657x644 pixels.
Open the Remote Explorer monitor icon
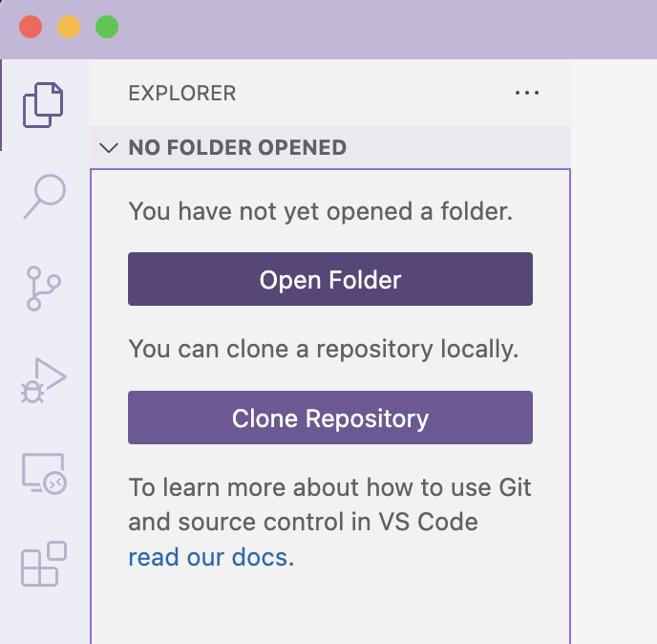tap(44, 474)
